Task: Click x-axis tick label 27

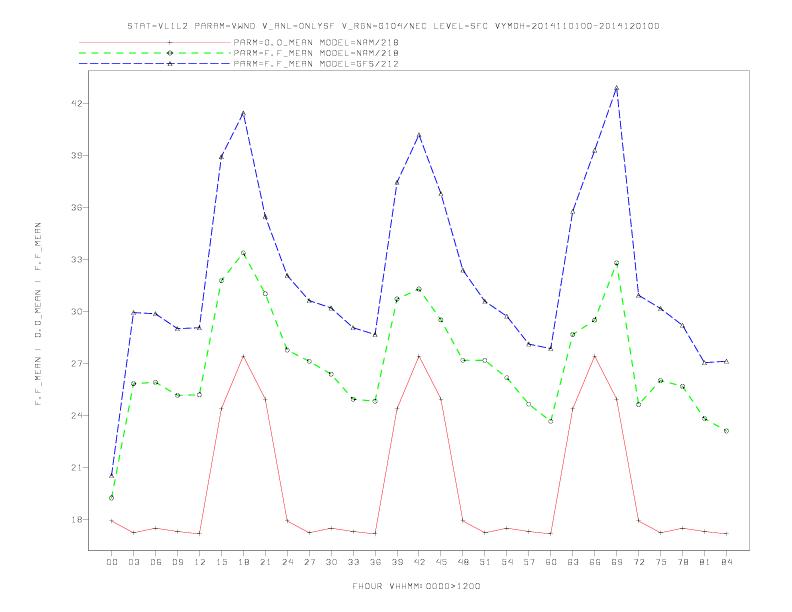Action: tap(309, 562)
